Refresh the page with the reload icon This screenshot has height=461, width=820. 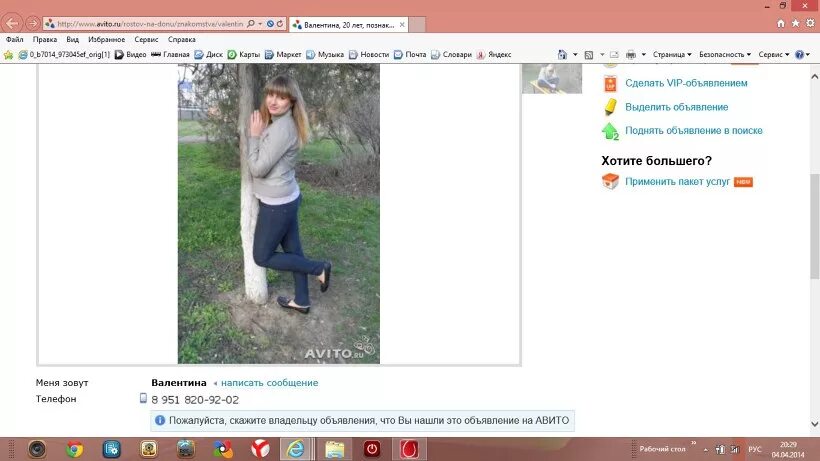click(280, 24)
